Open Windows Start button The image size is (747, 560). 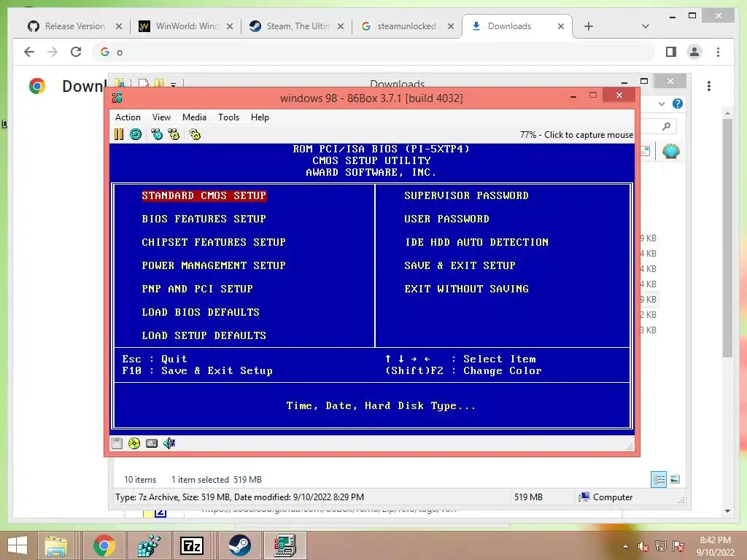(x=18, y=545)
